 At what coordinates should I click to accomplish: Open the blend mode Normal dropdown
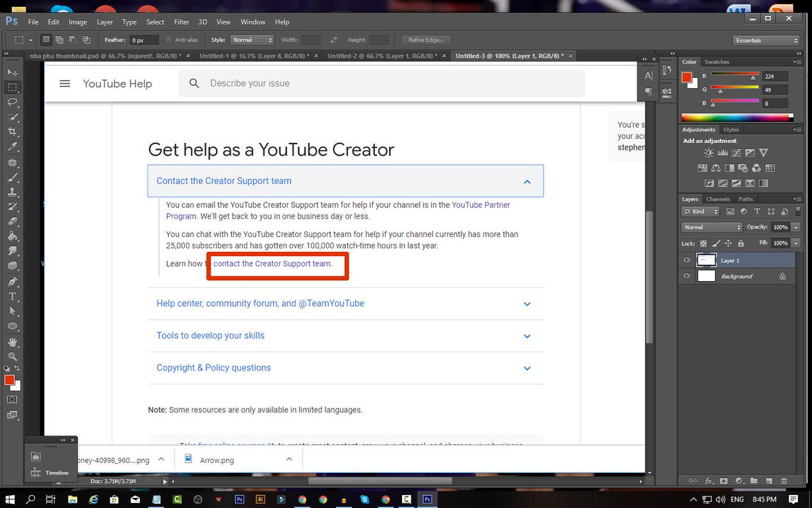tap(712, 227)
